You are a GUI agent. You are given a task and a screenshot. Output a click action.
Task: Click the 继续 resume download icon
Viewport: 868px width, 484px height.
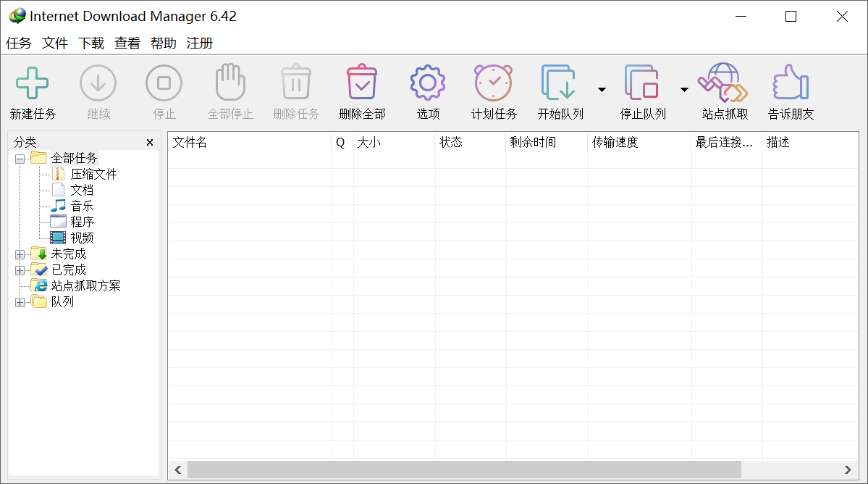pyautogui.click(x=98, y=83)
